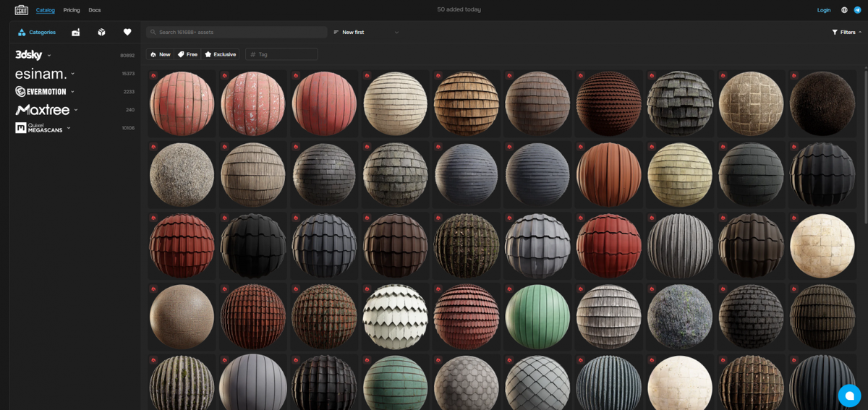
Task: Click the esinam brand logo
Action: coord(41,74)
